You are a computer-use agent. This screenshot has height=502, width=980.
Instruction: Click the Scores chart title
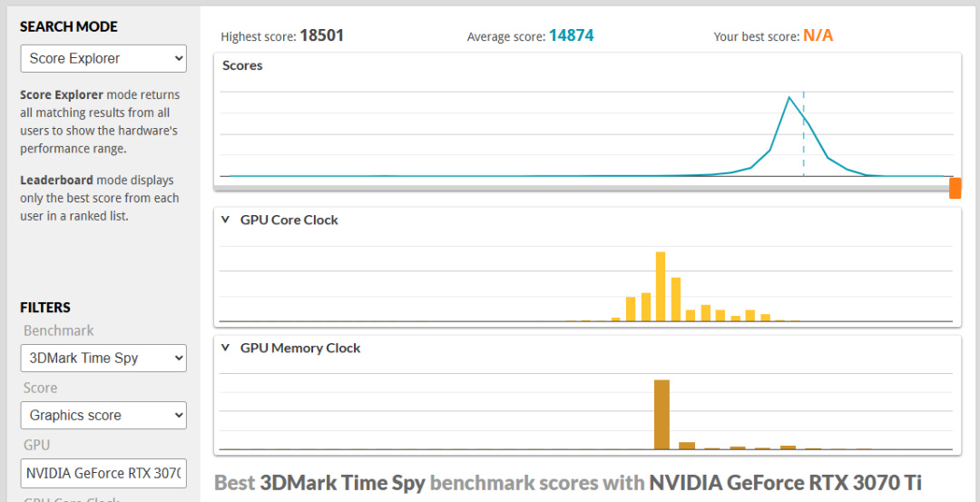pos(242,65)
